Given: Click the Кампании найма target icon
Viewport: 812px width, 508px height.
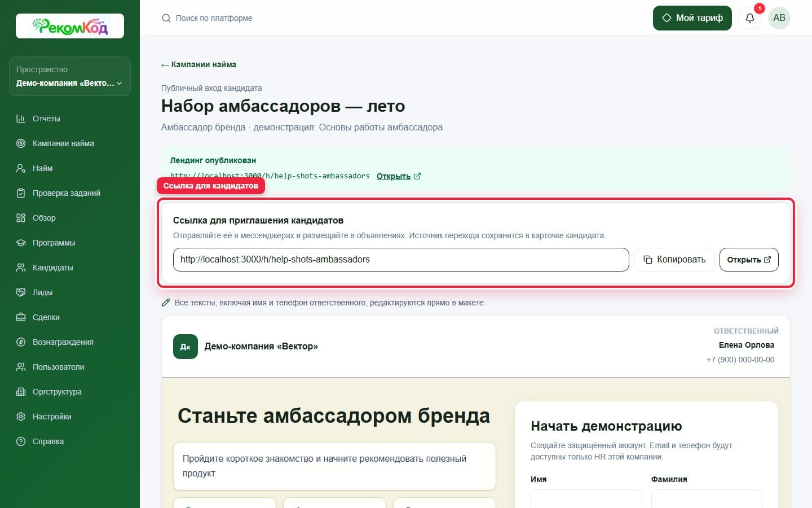Looking at the screenshot, I should 21,143.
